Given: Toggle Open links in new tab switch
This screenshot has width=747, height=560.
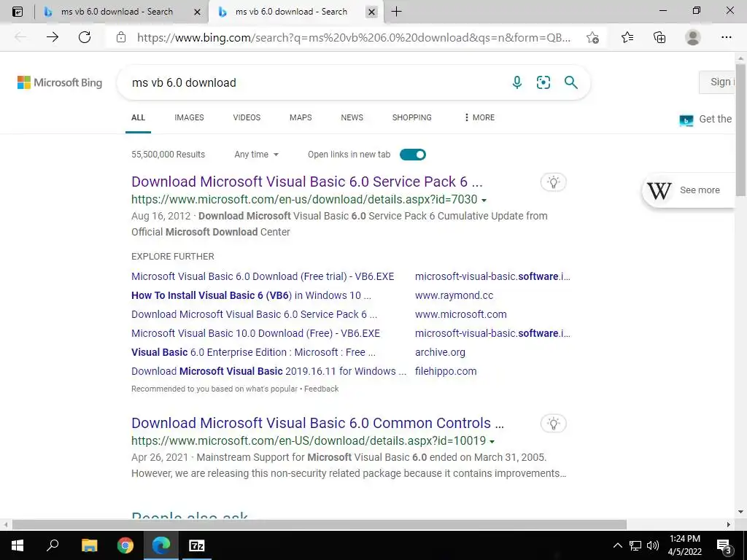Looking at the screenshot, I should point(413,155).
